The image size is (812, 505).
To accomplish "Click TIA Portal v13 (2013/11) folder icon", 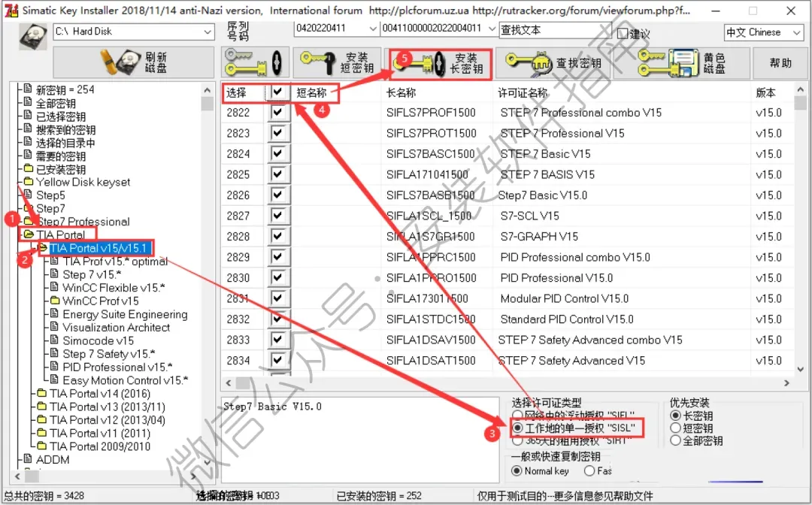I will click(42, 407).
